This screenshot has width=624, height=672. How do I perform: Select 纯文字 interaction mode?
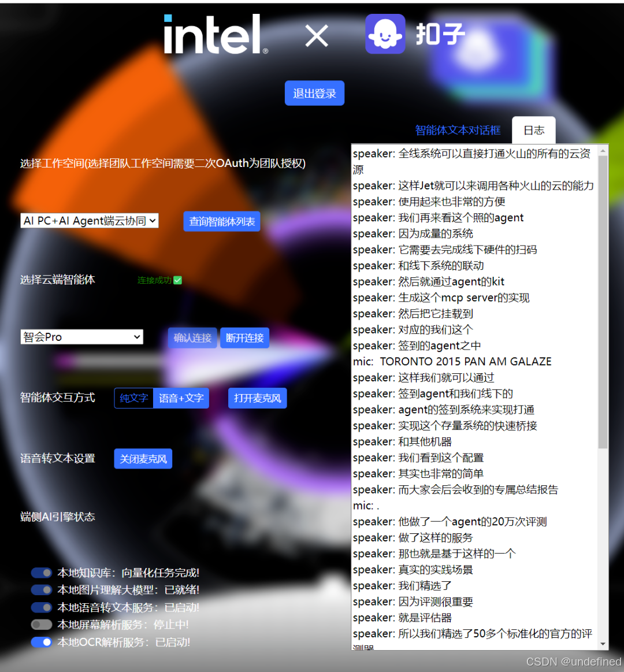click(x=133, y=398)
